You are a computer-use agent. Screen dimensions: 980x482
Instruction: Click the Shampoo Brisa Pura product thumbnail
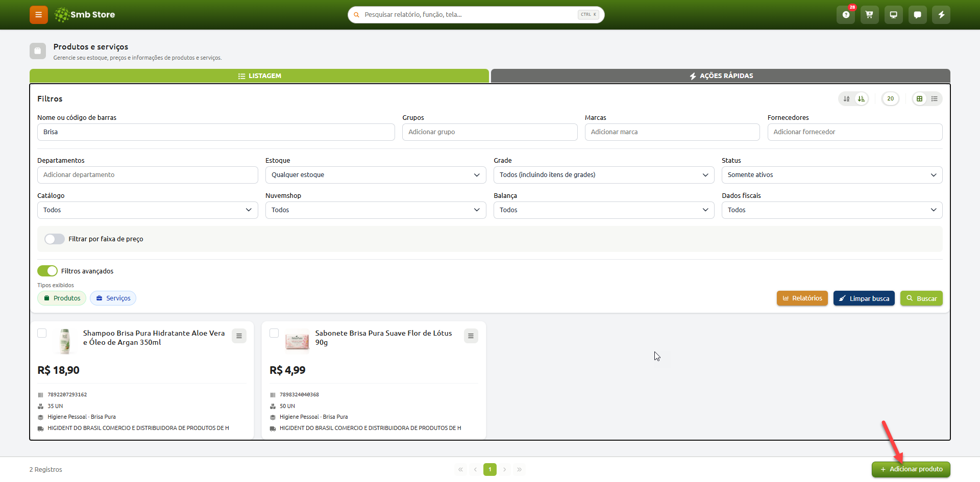point(65,341)
